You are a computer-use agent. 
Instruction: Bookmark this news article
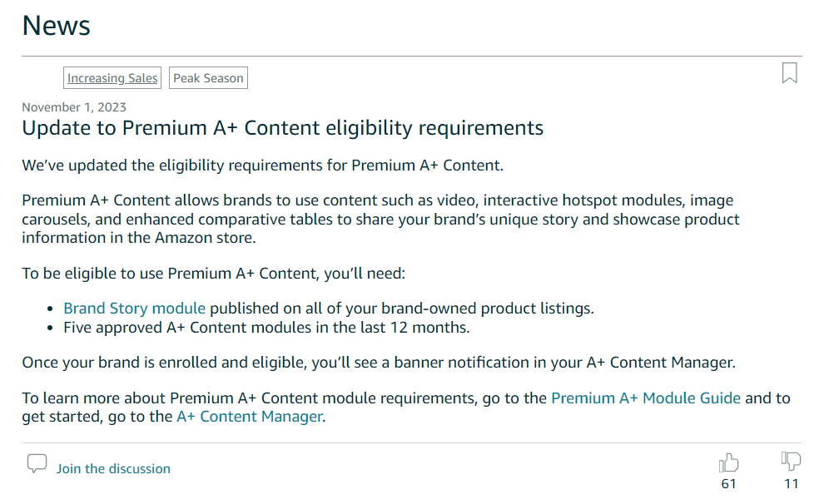789,73
